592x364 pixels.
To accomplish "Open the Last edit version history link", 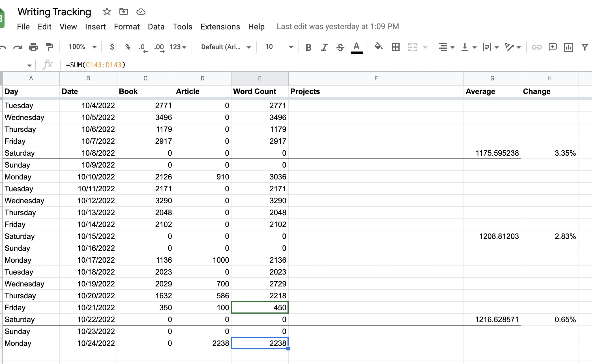I will coord(338,27).
